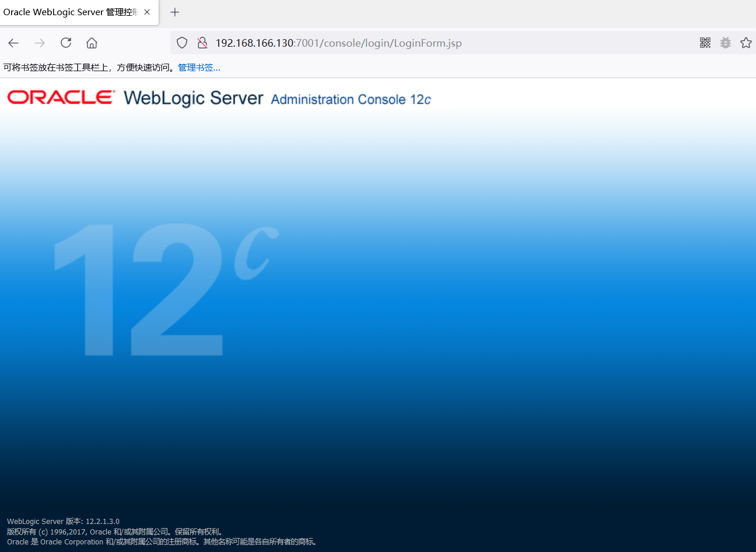Click the WebLogic Server heading text

194,98
